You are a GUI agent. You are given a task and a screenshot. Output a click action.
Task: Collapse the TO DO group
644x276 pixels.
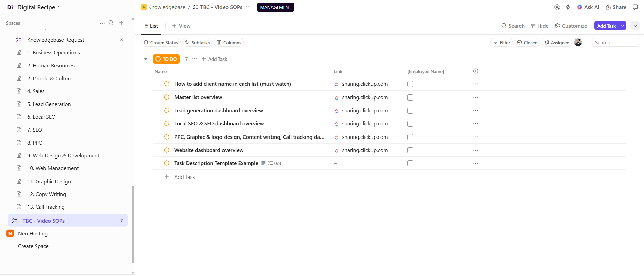tap(146, 59)
